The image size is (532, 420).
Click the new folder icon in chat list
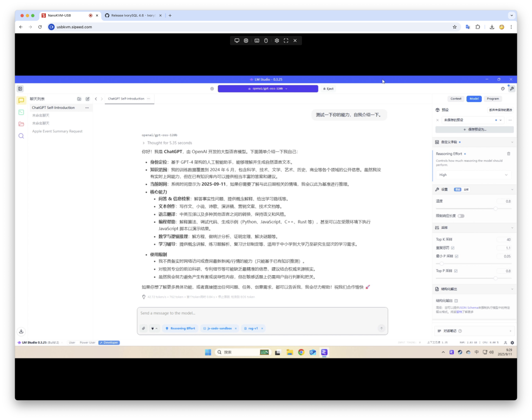point(79,99)
